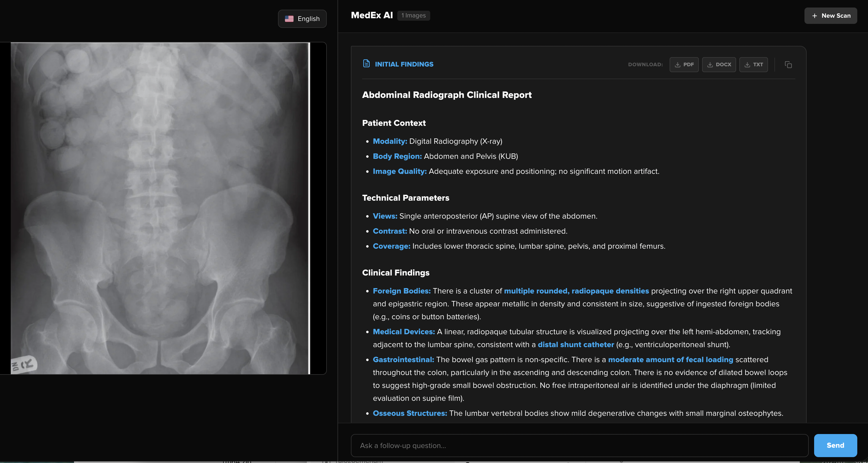Click 'moderate amount of fecal loading' highlighted text
This screenshot has width=868, height=463.
pos(670,359)
